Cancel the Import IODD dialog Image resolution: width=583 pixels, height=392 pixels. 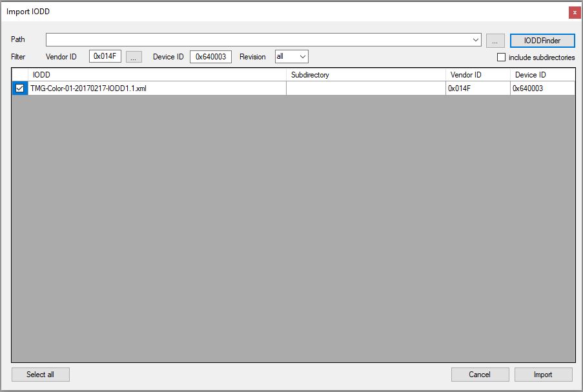(480, 374)
